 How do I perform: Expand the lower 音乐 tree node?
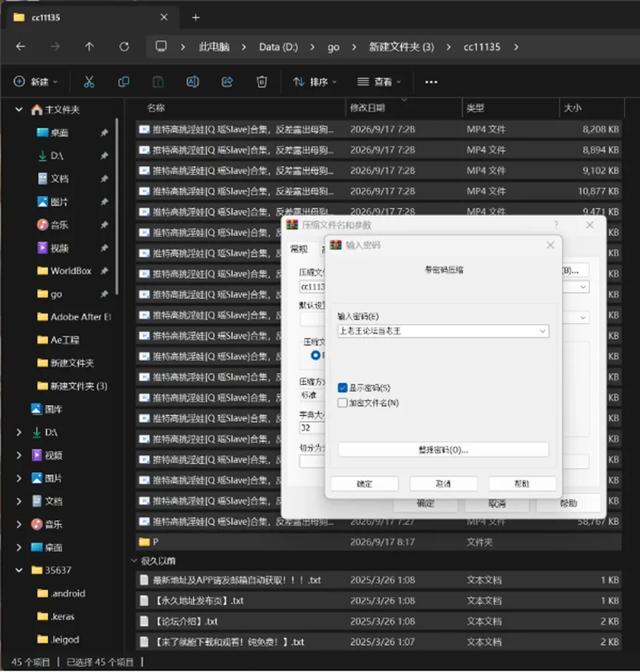[19, 525]
